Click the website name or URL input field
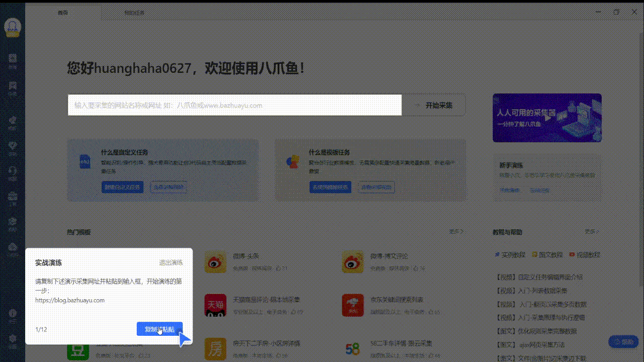644x362 pixels. pyautogui.click(x=235, y=105)
